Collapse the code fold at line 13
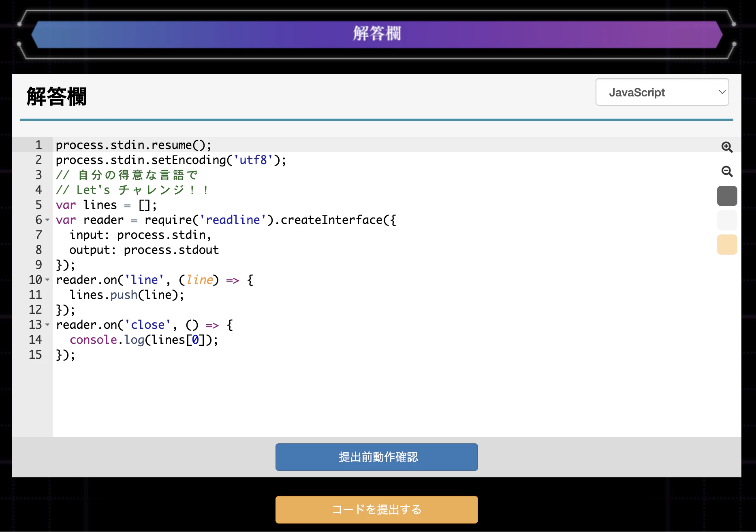 [47, 325]
